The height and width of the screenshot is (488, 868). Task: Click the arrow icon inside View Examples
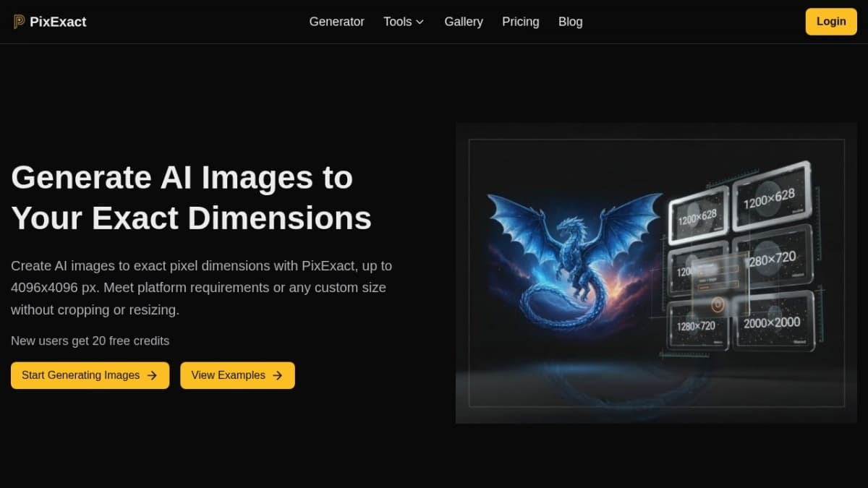pyautogui.click(x=277, y=375)
